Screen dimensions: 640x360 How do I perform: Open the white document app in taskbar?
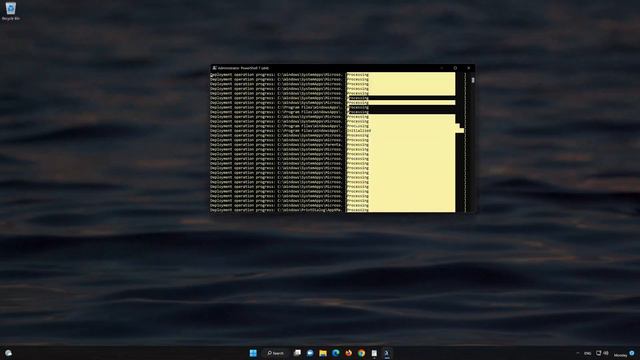(374, 353)
